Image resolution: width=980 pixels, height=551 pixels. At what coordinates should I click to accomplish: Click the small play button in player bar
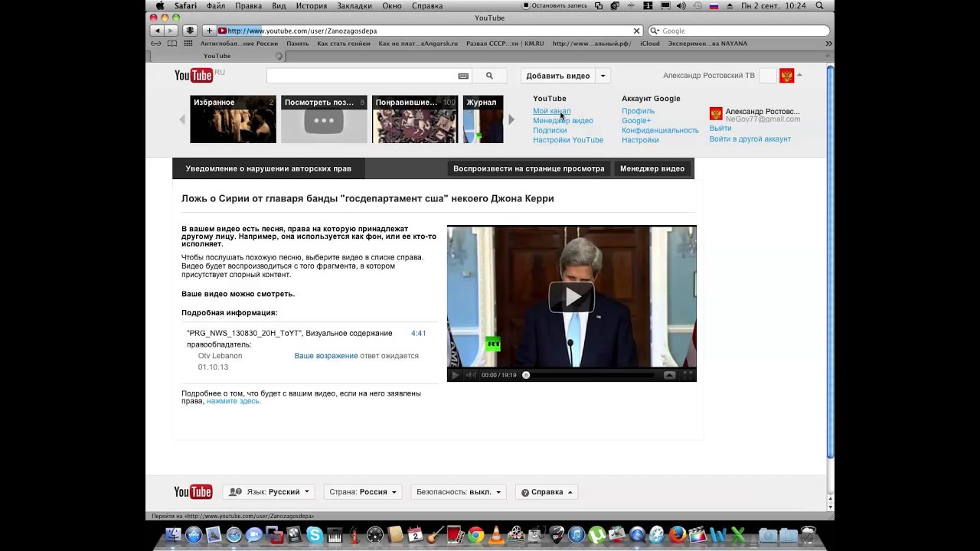(x=456, y=375)
